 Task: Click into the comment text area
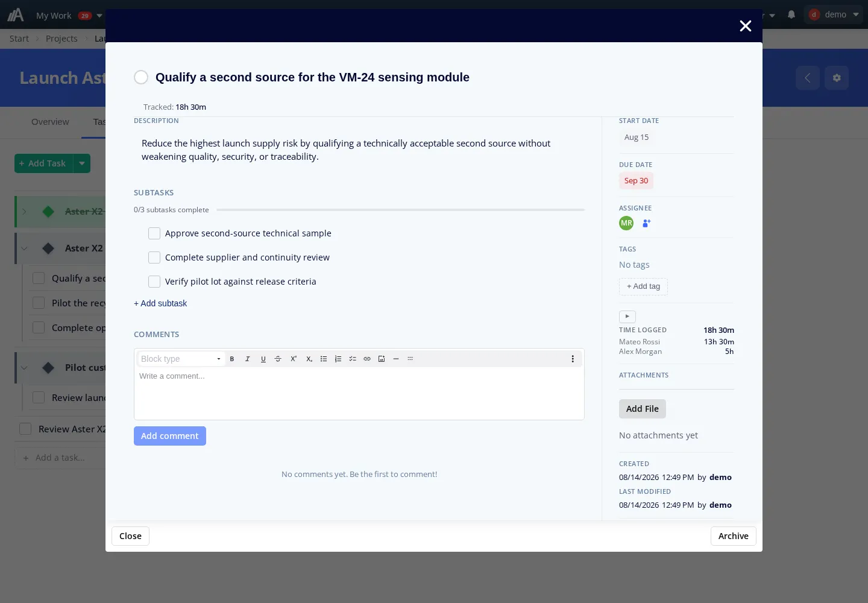click(359, 393)
